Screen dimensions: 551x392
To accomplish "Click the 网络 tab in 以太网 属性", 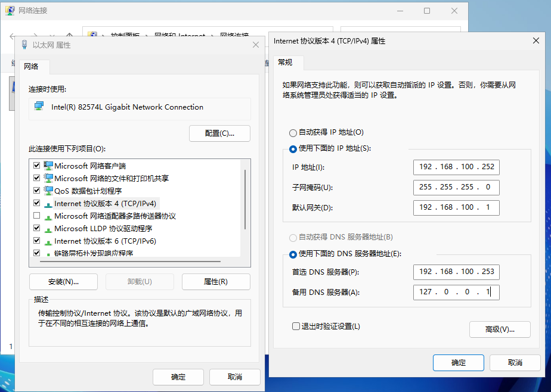I will 32,67.
